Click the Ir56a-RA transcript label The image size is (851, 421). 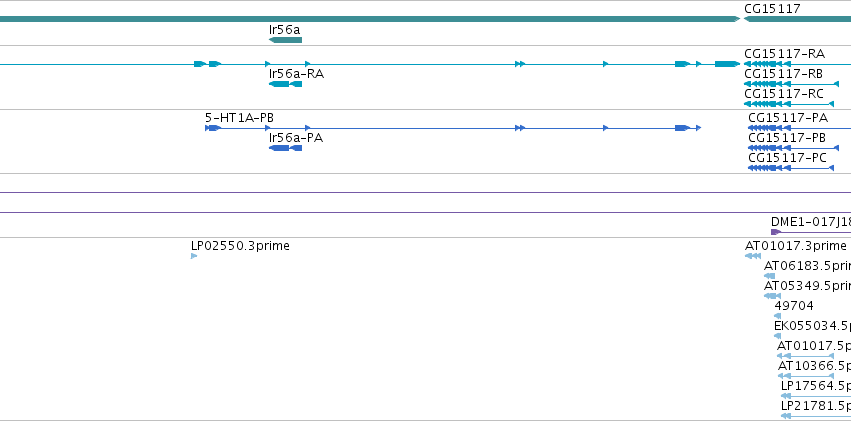click(x=296, y=74)
